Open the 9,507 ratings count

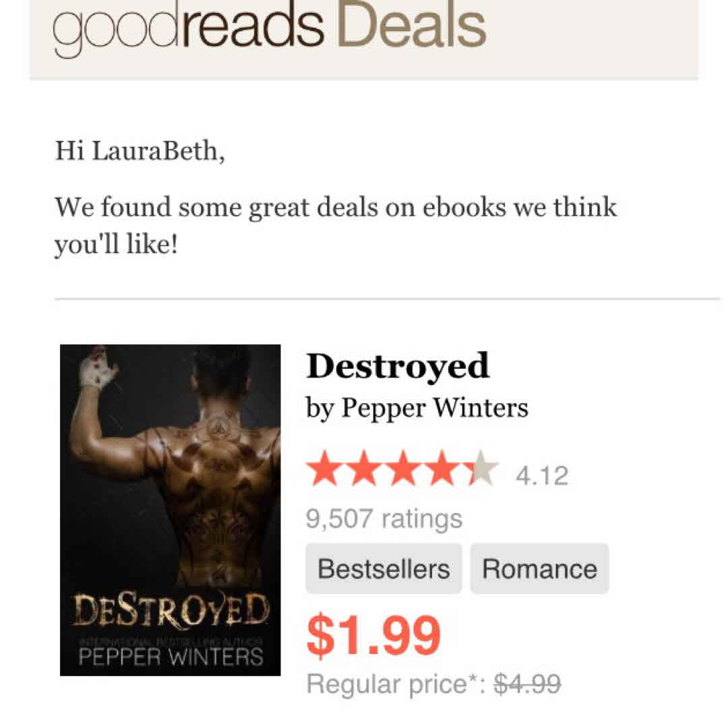click(x=384, y=518)
